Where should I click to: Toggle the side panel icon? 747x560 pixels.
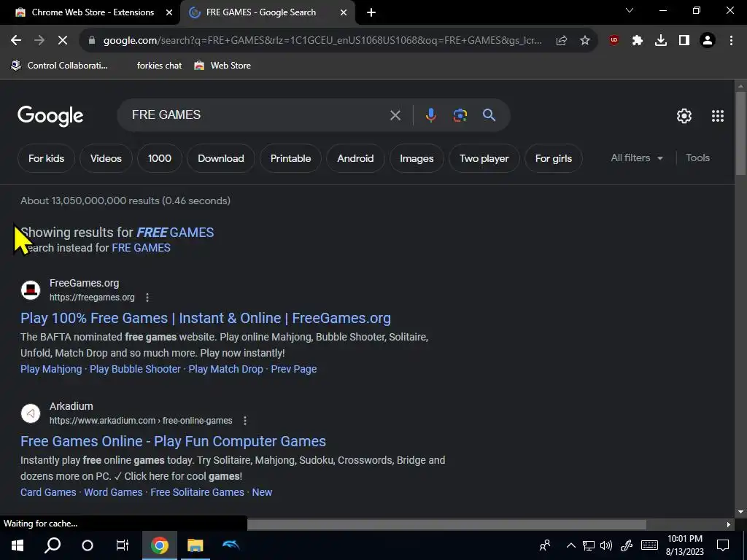click(x=684, y=41)
